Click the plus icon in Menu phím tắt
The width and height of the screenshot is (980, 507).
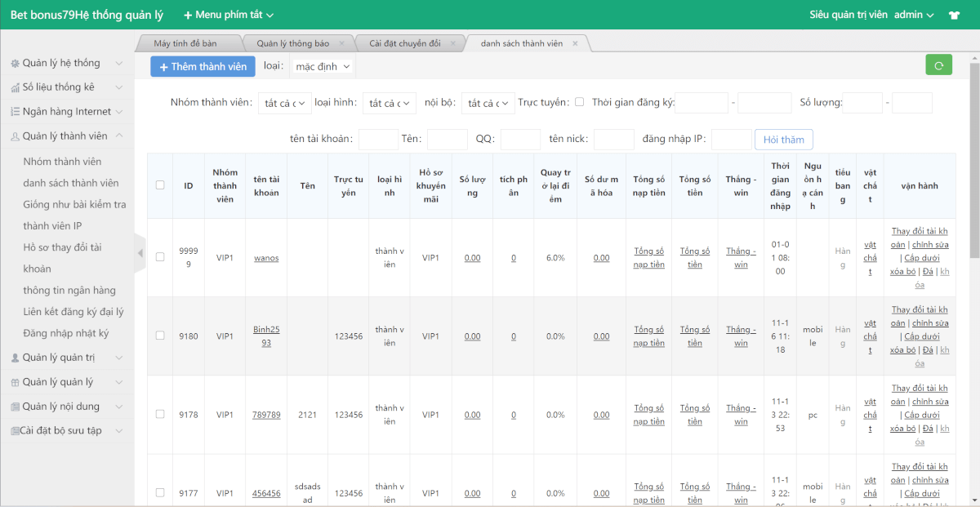click(188, 15)
